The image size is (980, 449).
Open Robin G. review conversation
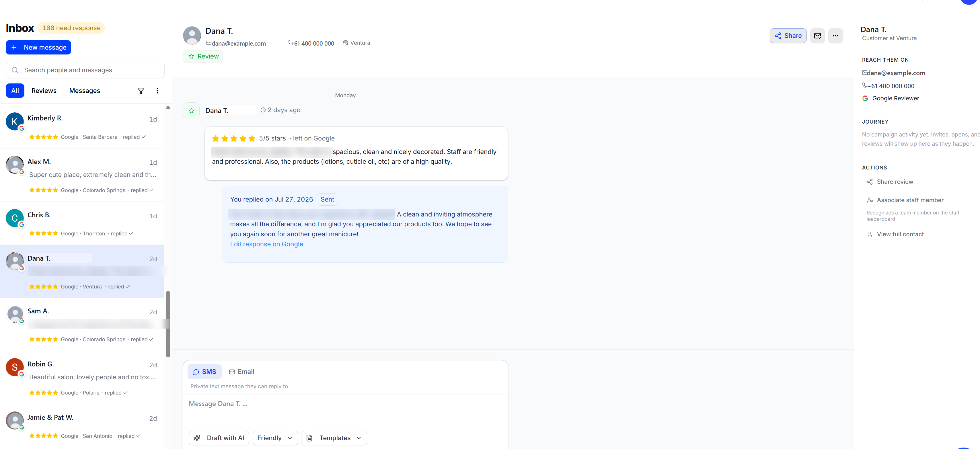(x=82, y=377)
